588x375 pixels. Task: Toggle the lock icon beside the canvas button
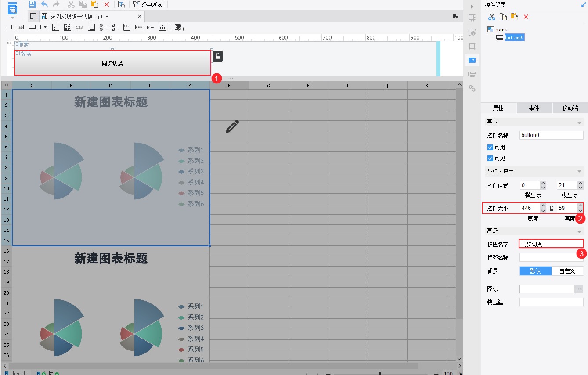click(x=218, y=56)
